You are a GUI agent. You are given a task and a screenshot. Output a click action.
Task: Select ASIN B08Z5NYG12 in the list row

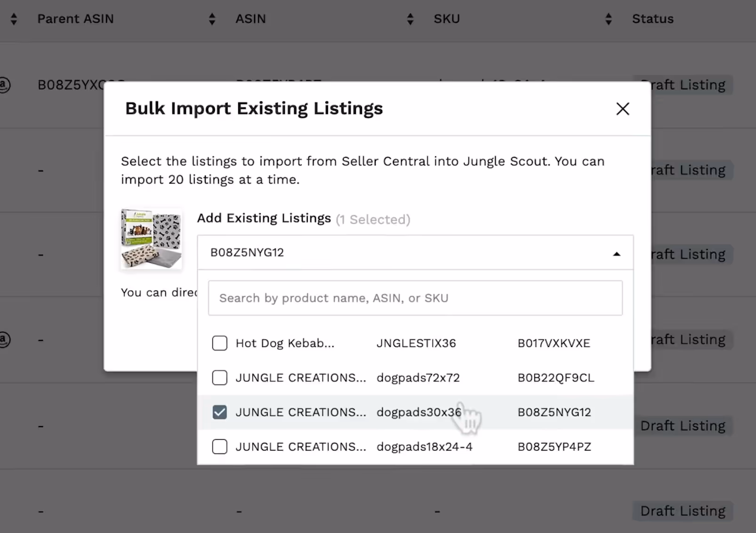555,412
